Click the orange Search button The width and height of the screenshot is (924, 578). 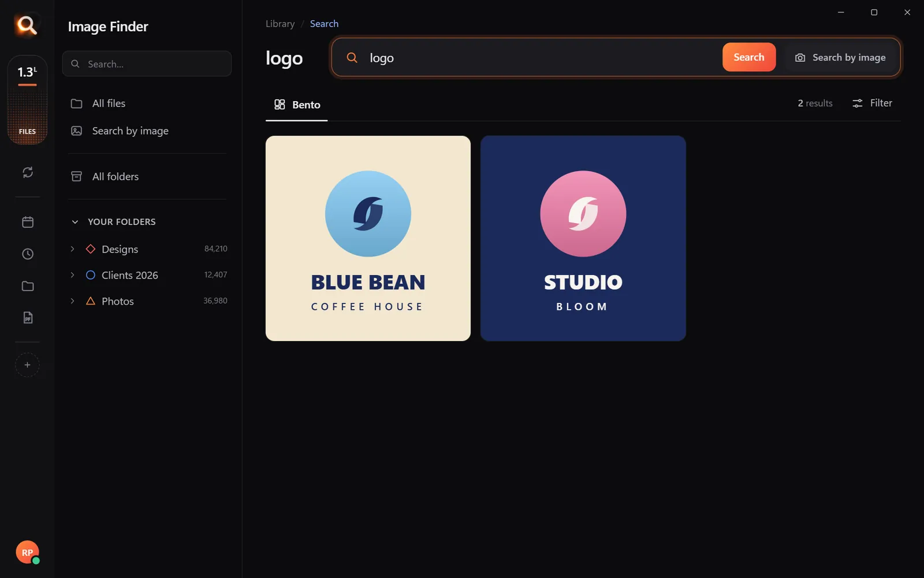point(749,57)
